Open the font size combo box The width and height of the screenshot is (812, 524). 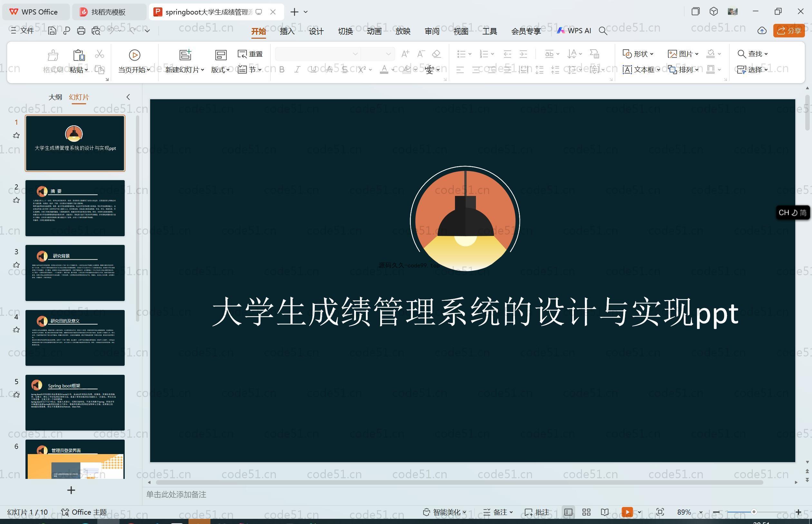point(378,54)
